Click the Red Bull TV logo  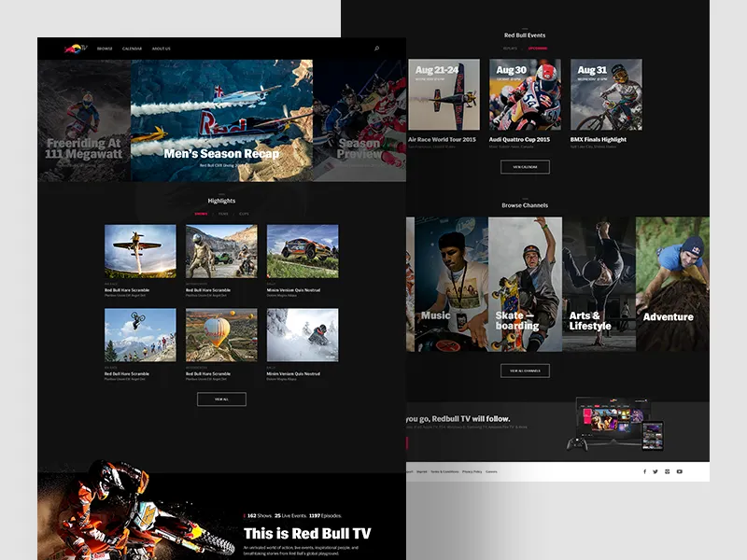[77, 49]
